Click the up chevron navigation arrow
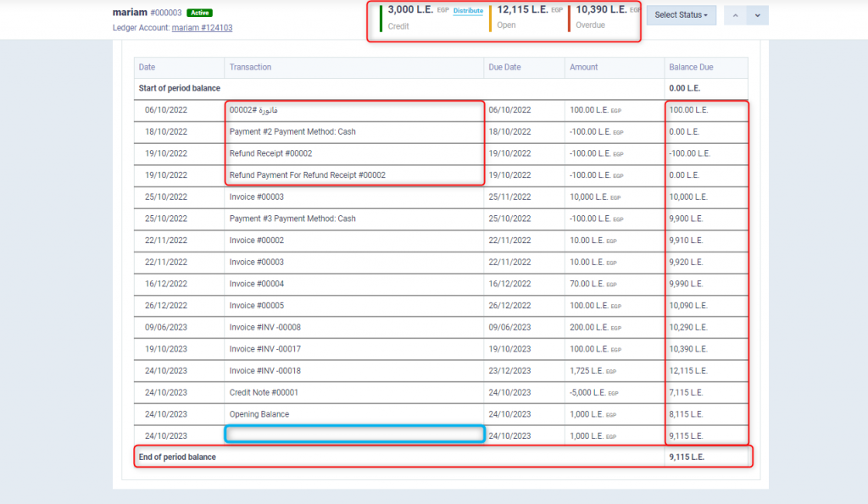Viewport: 868px width, 504px height. [735, 15]
